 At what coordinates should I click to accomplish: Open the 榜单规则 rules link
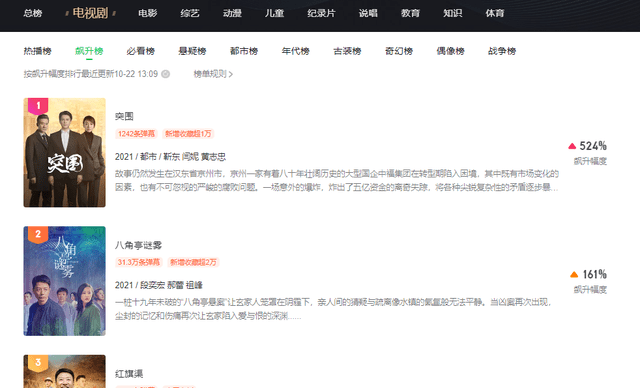tap(213, 74)
